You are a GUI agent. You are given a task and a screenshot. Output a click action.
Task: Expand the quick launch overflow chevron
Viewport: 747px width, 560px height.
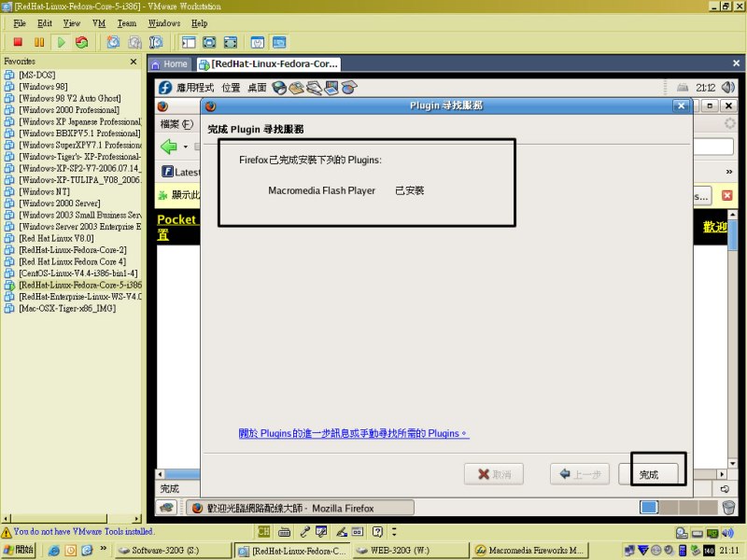coord(103,549)
